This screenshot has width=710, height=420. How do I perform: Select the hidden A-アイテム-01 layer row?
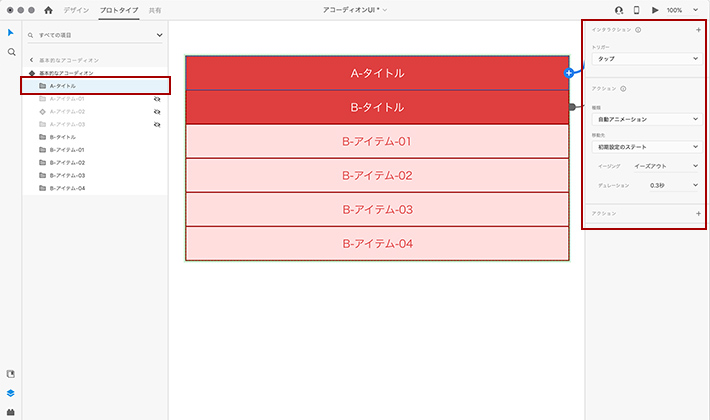(x=95, y=99)
